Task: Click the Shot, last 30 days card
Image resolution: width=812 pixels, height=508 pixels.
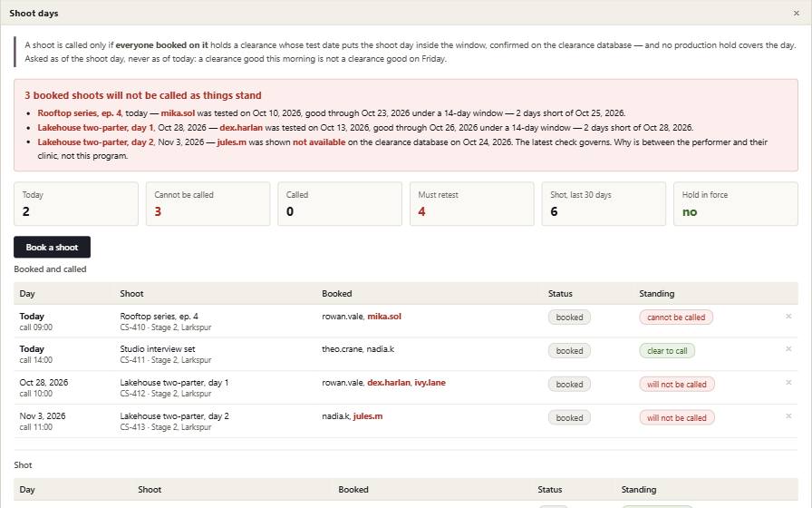Action: [x=604, y=204]
